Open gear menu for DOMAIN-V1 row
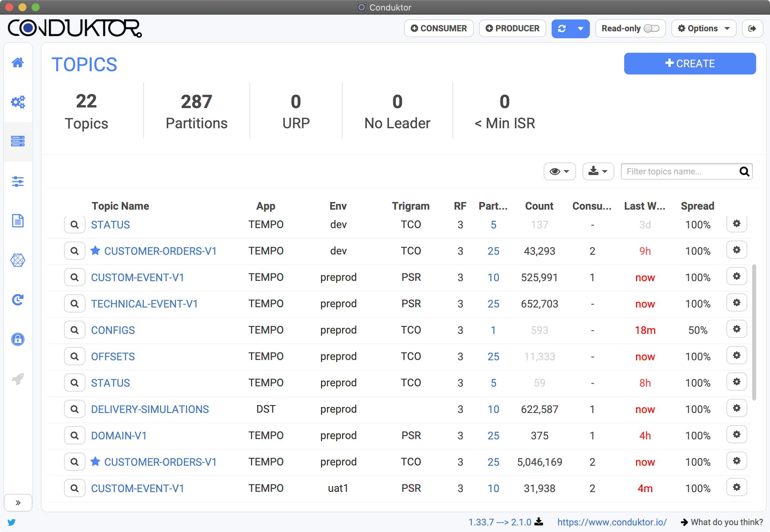 [x=737, y=434]
